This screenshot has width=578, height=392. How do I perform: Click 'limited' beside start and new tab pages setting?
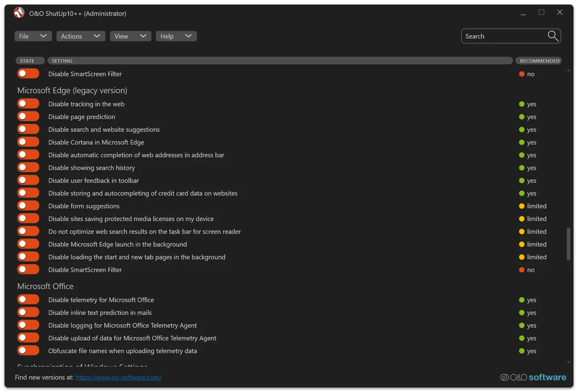537,257
